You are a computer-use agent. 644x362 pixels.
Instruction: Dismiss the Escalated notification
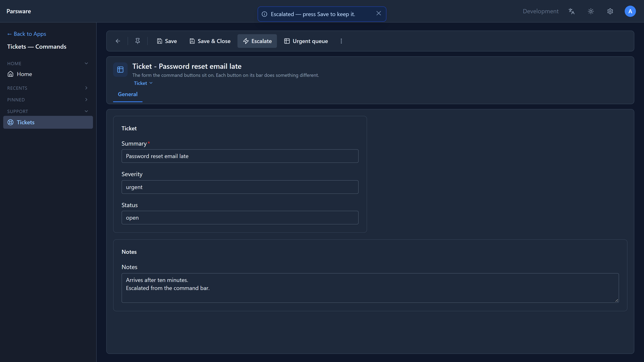(x=379, y=13)
